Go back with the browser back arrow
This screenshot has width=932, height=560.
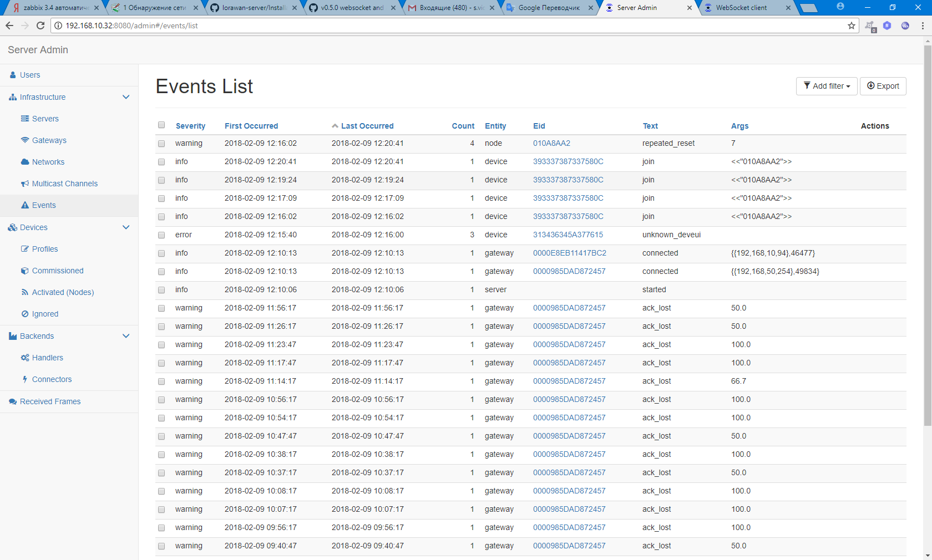[x=9, y=26]
